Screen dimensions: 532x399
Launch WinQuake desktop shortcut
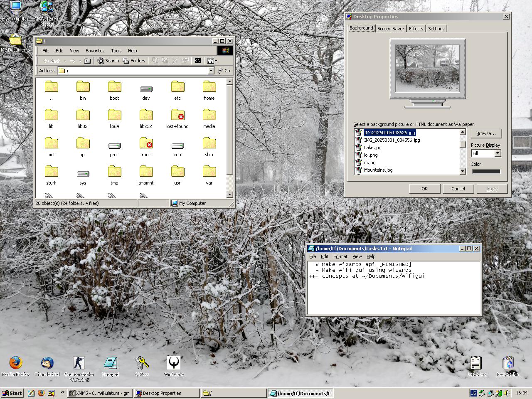[174, 366]
